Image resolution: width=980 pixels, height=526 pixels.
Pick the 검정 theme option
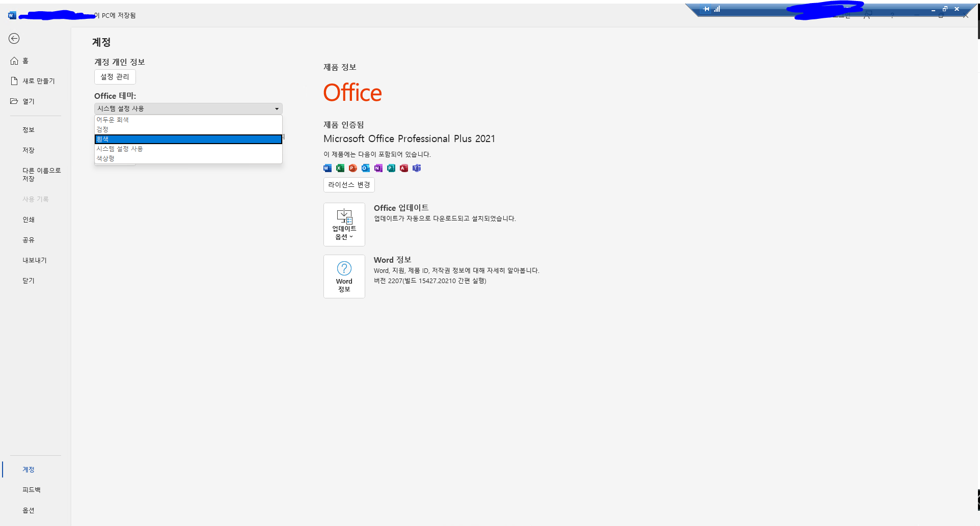188,129
